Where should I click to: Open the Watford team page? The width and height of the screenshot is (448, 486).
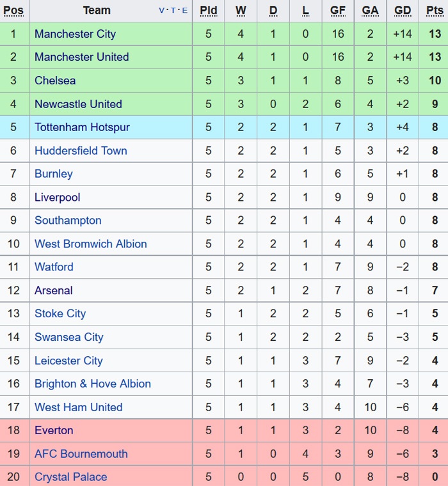point(54,267)
